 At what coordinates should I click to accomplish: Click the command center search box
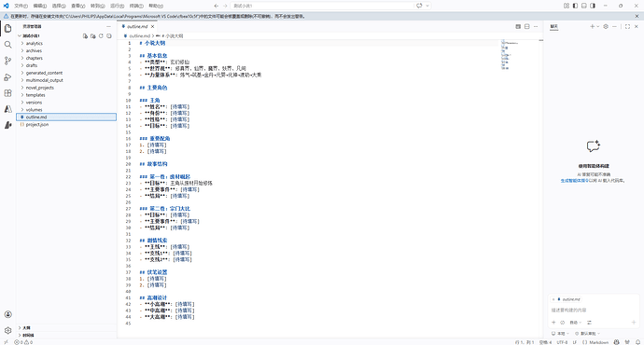click(x=322, y=6)
